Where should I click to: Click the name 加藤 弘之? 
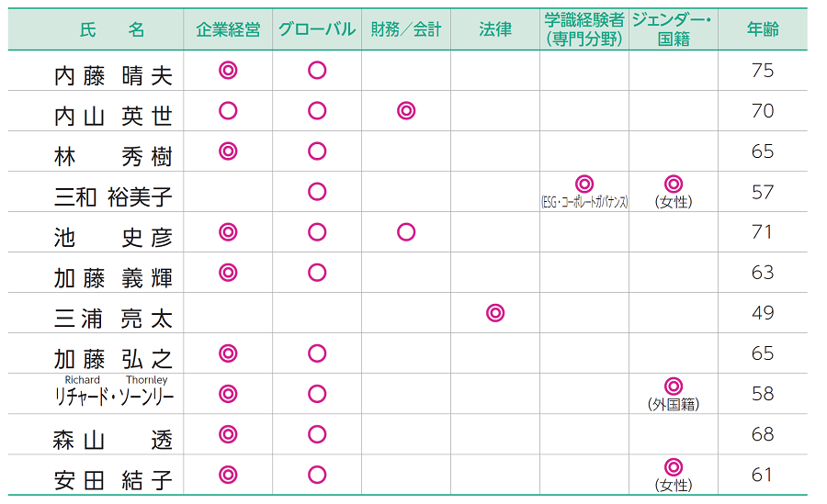(x=113, y=358)
